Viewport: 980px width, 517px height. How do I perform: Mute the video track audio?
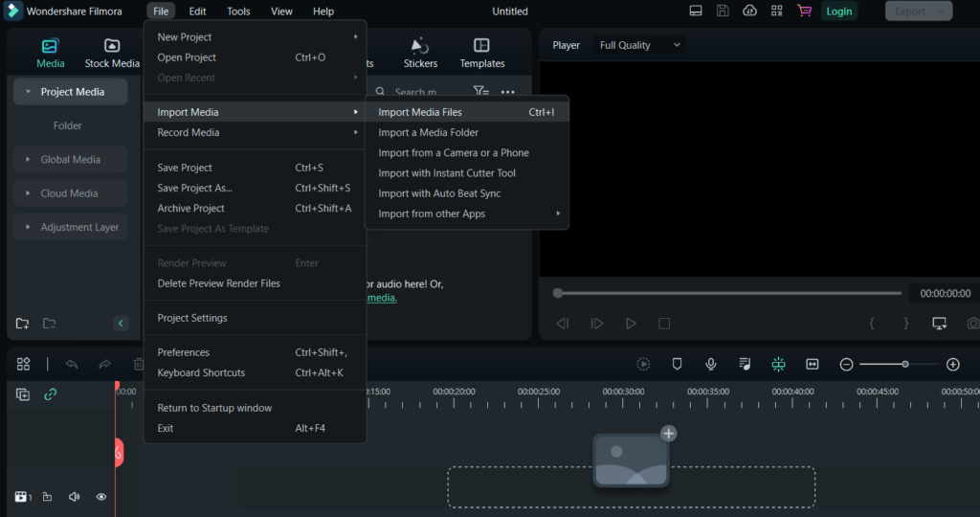[x=74, y=497]
